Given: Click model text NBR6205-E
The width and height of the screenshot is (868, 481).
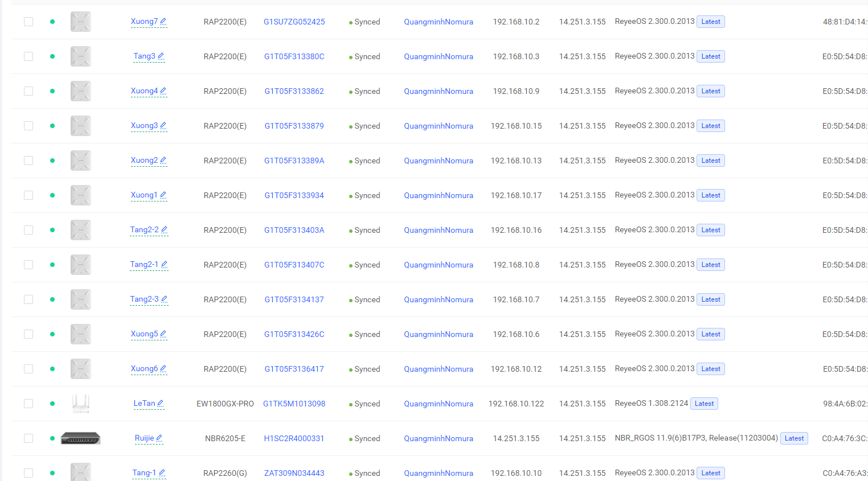Looking at the screenshot, I should point(225,438).
